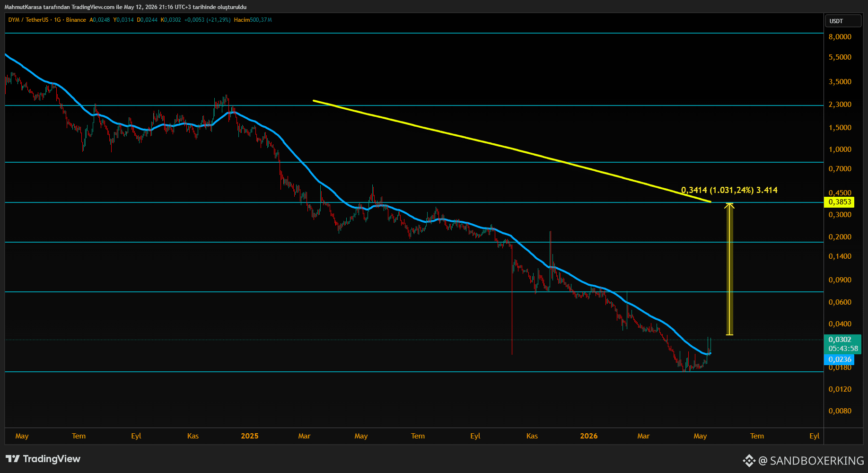Select the high value Y0,0314
Viewport: 868px width, 473px height.
[x=123, y=20]
